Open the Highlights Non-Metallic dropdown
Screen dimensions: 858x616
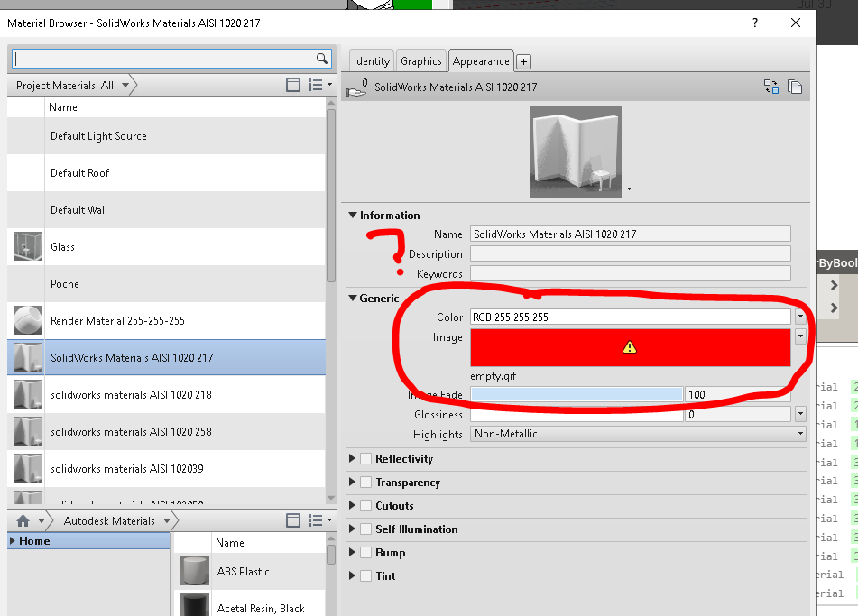pos(638,434)
